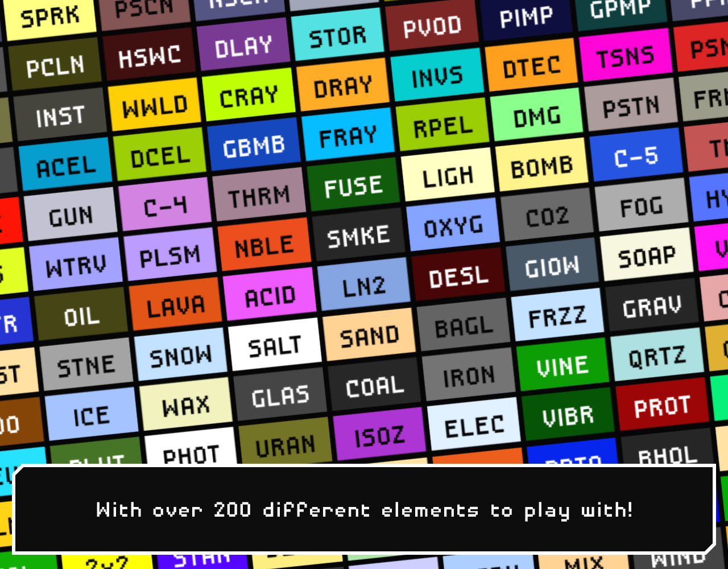The image size is (728, 569).
Task: Pick the URAN element tile
Action: pyautogui.click(x=286, y=446)
